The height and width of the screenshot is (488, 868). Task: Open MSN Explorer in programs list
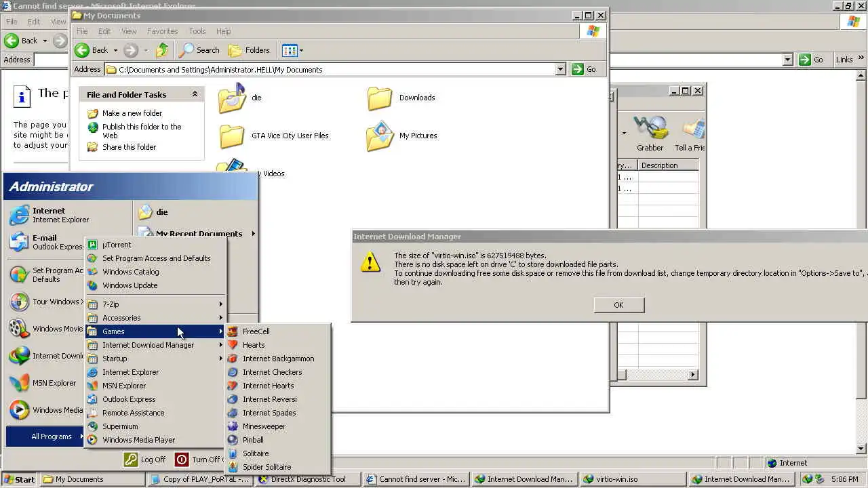[x=155, y=386]
